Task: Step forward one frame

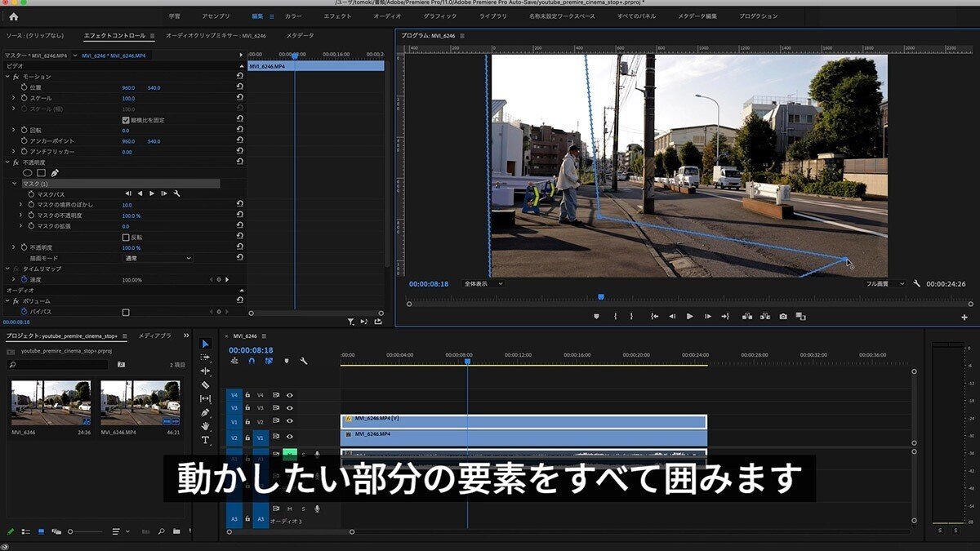Action: (708, 316)
